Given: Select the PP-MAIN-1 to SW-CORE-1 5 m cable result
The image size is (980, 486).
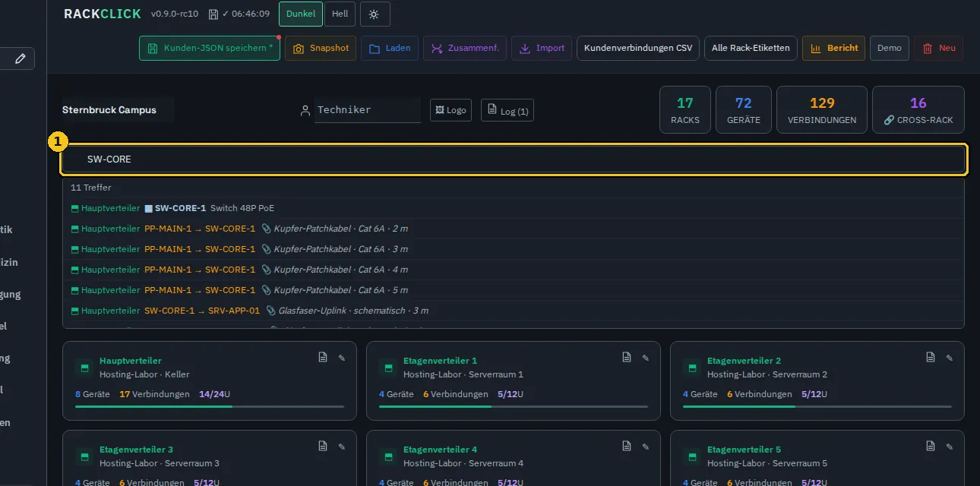Looking at the screenshot, I should tap(514, 290).
